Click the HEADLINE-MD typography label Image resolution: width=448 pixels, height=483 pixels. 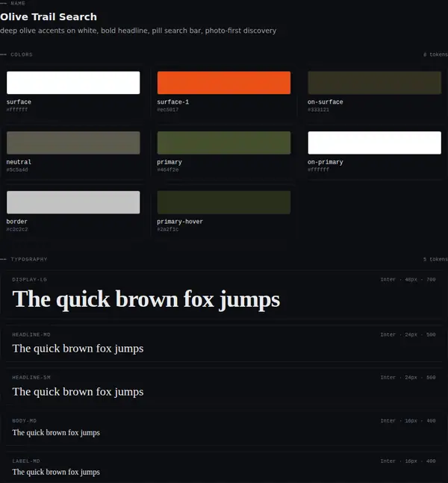pos(31,334)
